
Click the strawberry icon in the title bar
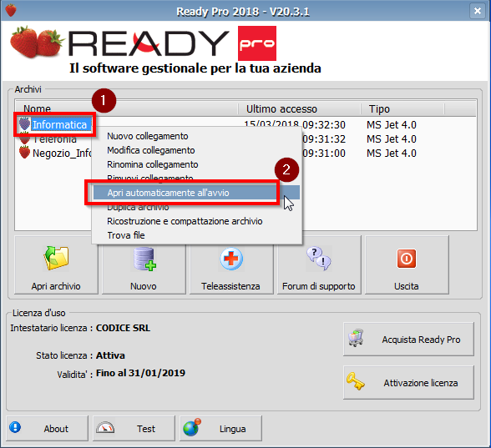pos(11,10)
